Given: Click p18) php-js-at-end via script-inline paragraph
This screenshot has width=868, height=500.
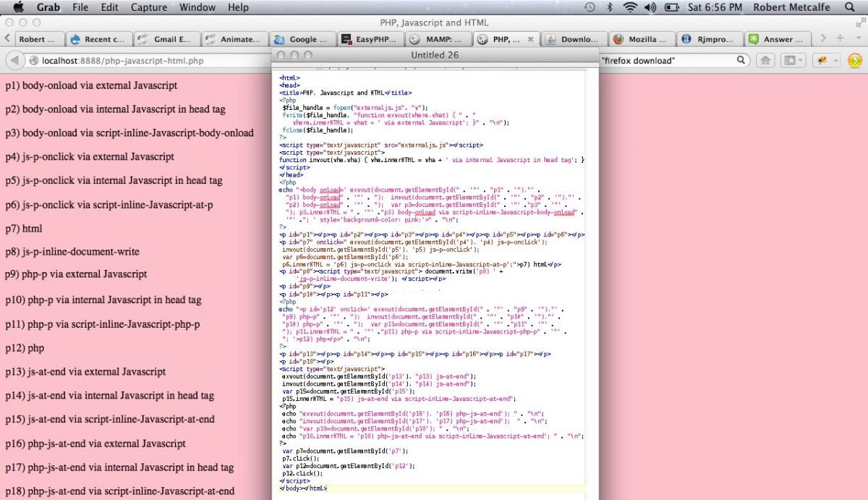Looking at the screenshot, I should click(x=120, y=491).
